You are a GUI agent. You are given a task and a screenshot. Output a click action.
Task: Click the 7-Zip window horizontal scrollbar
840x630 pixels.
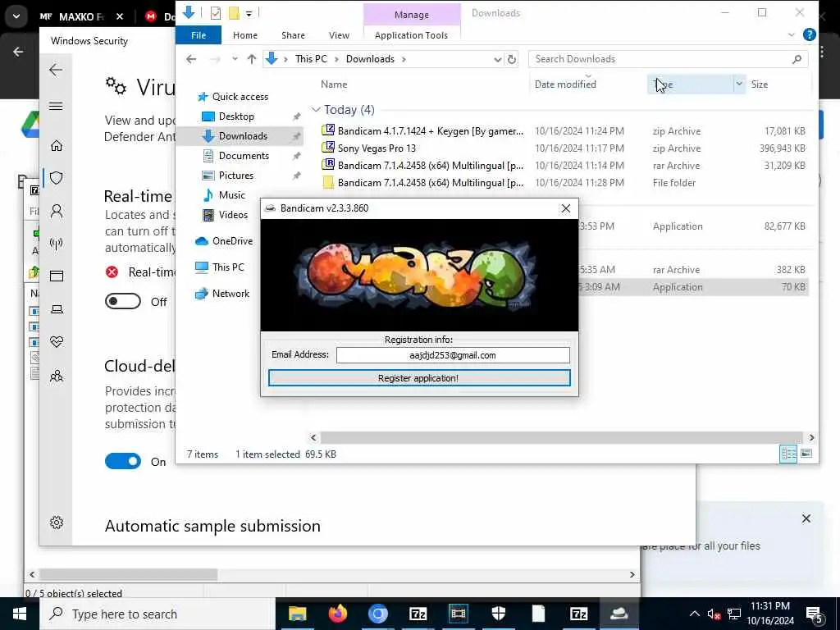point(129,574)
